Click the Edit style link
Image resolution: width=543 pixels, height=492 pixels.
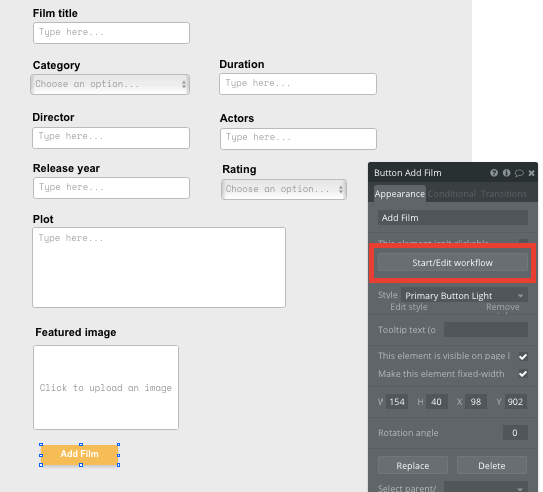click(409, 307)
